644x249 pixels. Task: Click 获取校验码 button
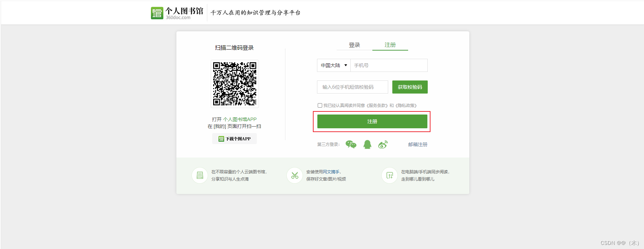410,87
